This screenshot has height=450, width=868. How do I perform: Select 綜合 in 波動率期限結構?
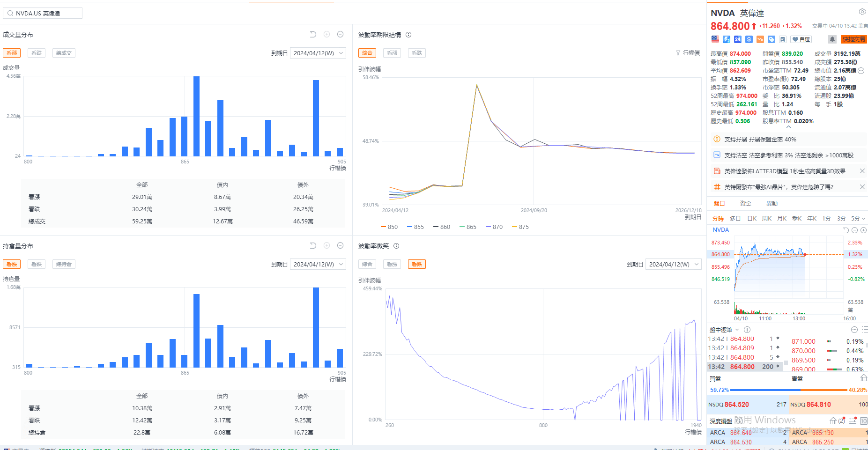click(367, 53)
